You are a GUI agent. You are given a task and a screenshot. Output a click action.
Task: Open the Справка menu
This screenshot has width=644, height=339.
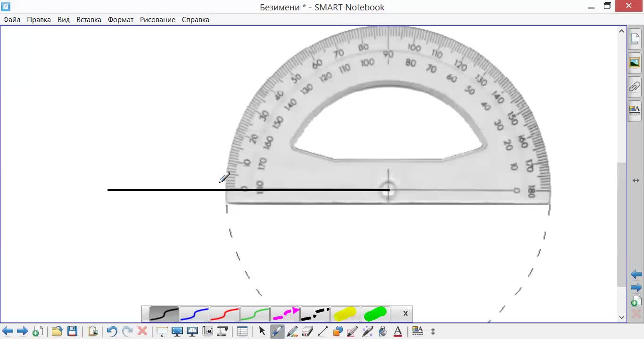tap(196, 20)
